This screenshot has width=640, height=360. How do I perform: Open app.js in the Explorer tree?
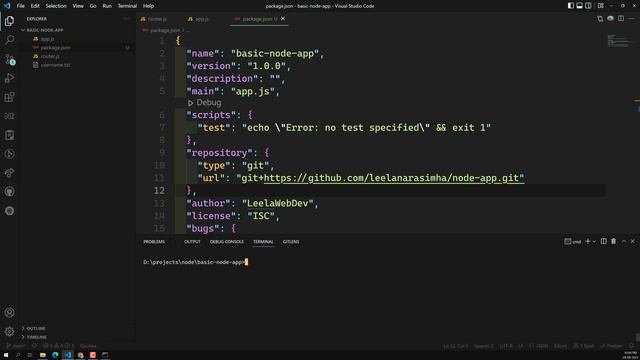point(47,39)
